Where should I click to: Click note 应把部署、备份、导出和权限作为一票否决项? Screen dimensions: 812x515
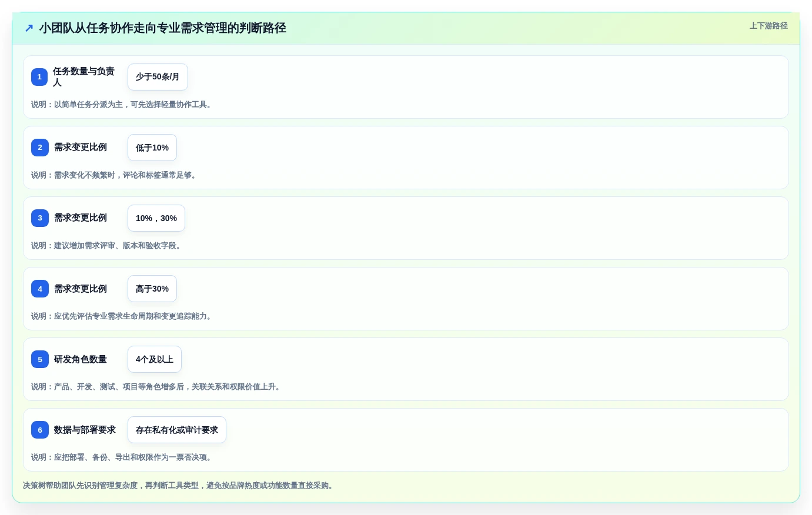coord(122,457)
